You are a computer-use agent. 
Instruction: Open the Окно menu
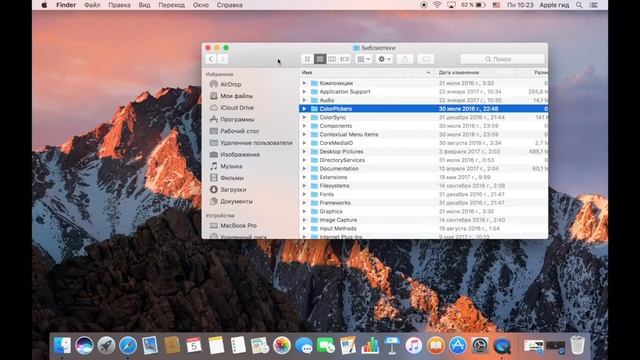[200, 5]
